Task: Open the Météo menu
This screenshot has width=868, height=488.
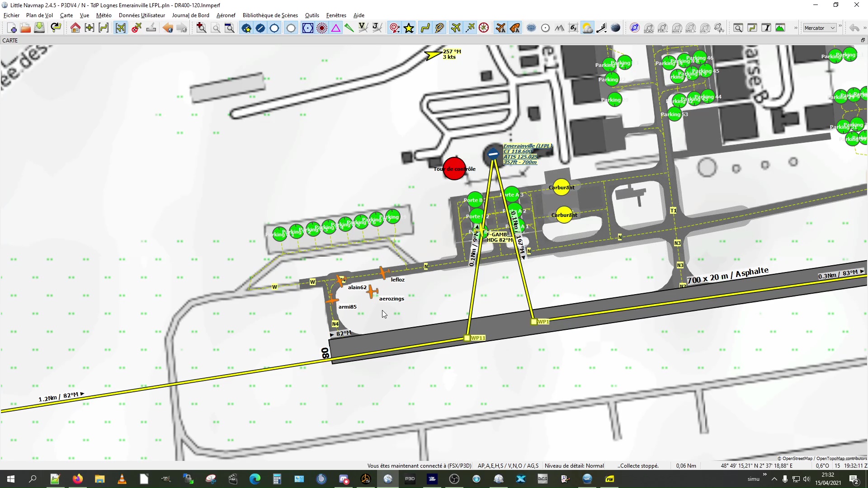Action: pos(104,15)
